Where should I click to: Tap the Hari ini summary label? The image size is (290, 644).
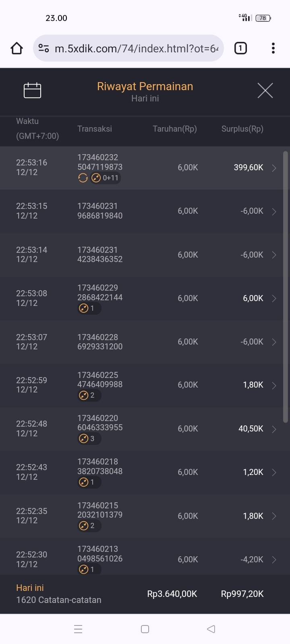click(30, 588)
